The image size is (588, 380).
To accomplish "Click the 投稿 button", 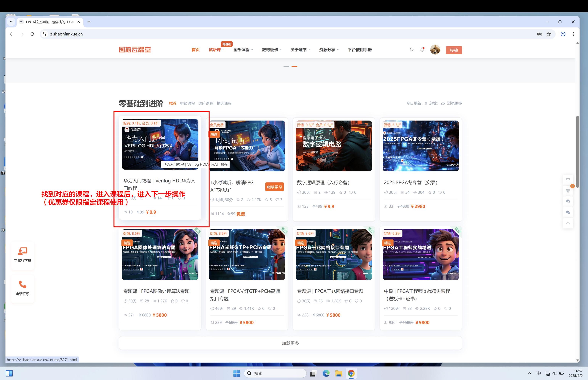I will coord(454,50).
